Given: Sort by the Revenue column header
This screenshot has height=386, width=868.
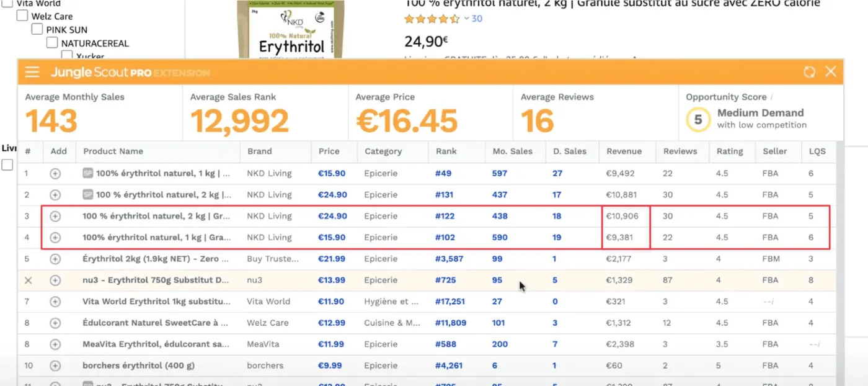Looking at the screenshot, I should (x=624, y=151).
